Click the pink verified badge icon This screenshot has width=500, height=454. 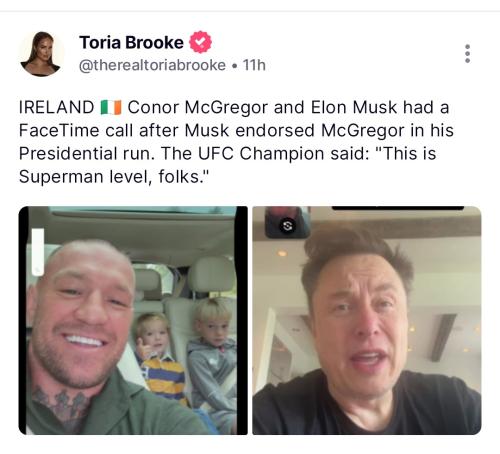click(200, 42)
